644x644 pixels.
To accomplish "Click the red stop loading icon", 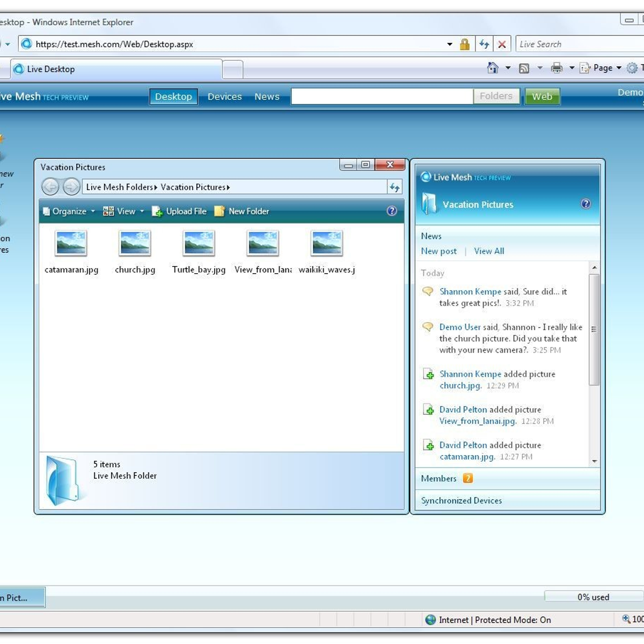I will click(502, 45).
